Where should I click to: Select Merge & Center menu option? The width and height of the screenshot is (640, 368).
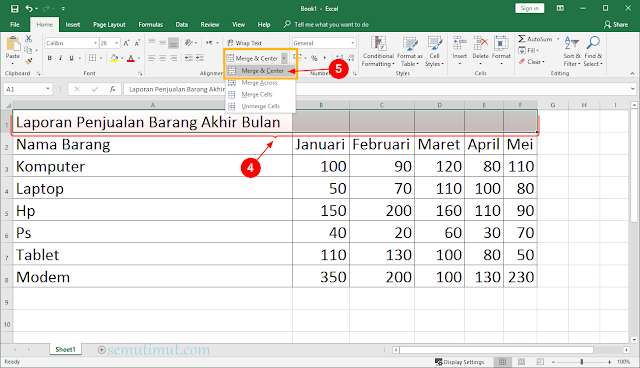coord(260,71)
